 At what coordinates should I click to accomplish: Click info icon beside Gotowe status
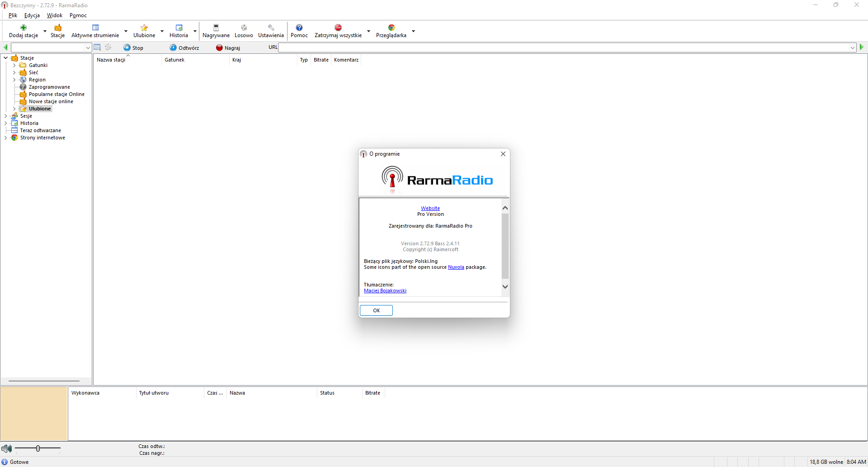pyautogui.click(x=5, y=462)
